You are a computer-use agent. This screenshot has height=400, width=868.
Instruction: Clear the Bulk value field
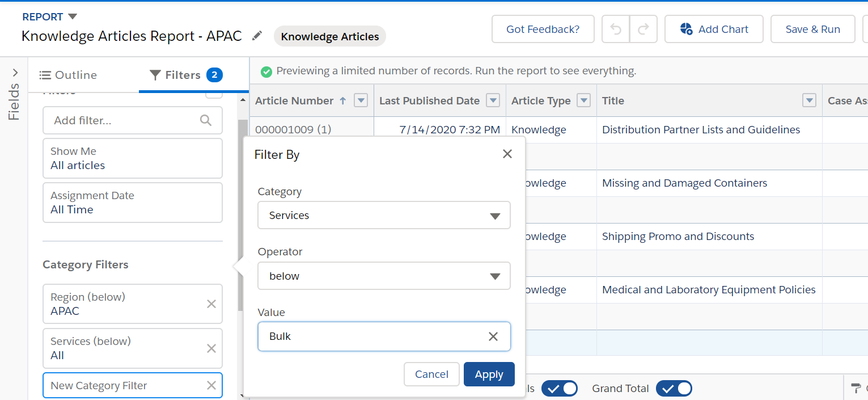pos(493,336)
